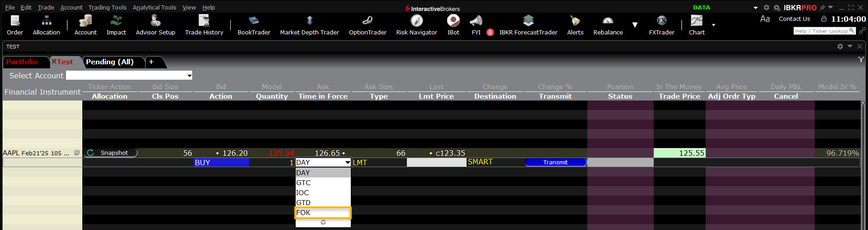Click the Trade History icon
This screenshot has height=230, width=868.
tap(204, 25)
